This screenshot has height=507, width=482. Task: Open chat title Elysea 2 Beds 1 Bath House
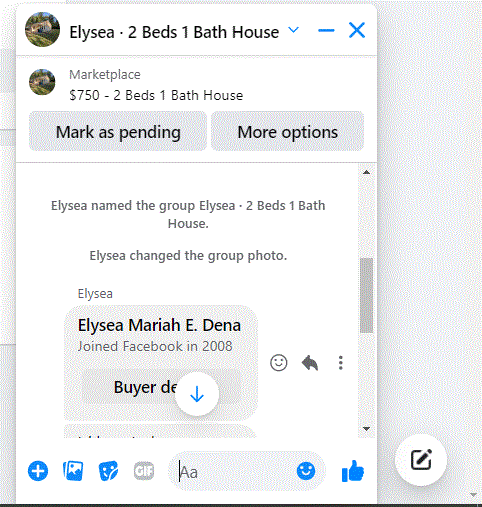point(174,32)
